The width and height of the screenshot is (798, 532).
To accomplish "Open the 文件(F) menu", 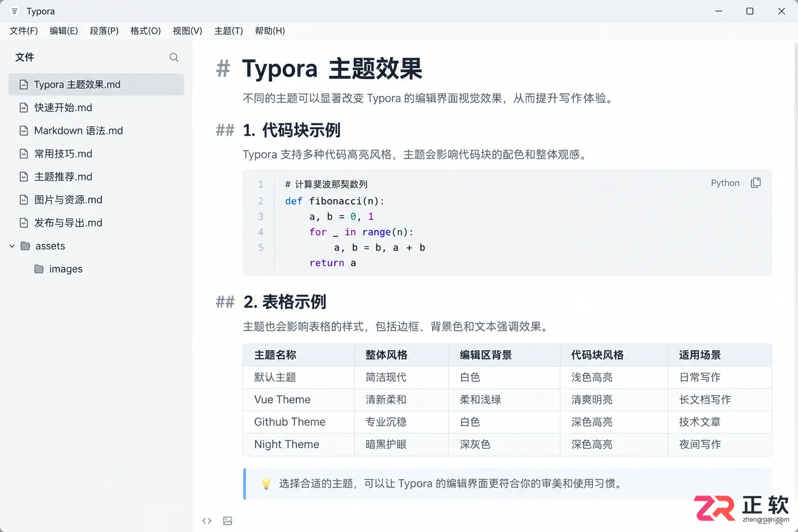I will pyautogui.click(x=23, y=31).
